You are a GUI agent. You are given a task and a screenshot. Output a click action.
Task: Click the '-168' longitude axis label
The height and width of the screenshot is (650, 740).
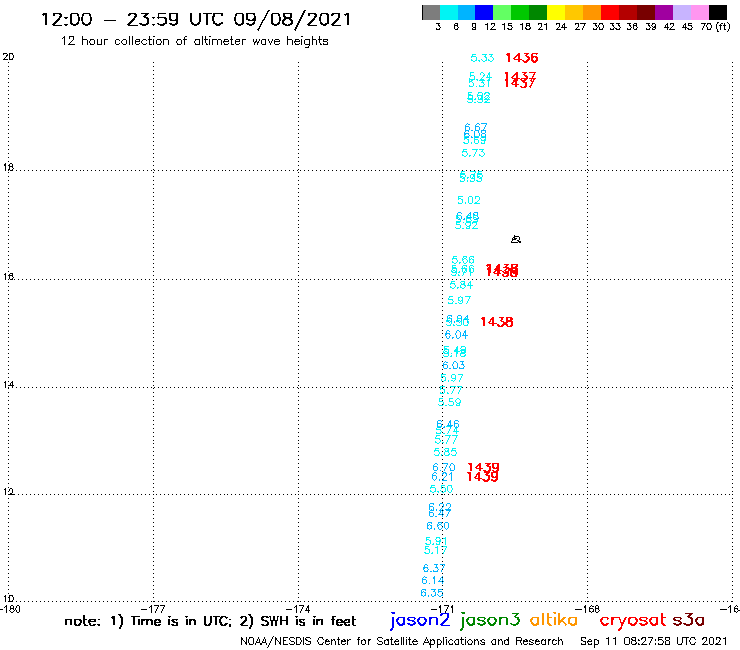tap(587, 609)
